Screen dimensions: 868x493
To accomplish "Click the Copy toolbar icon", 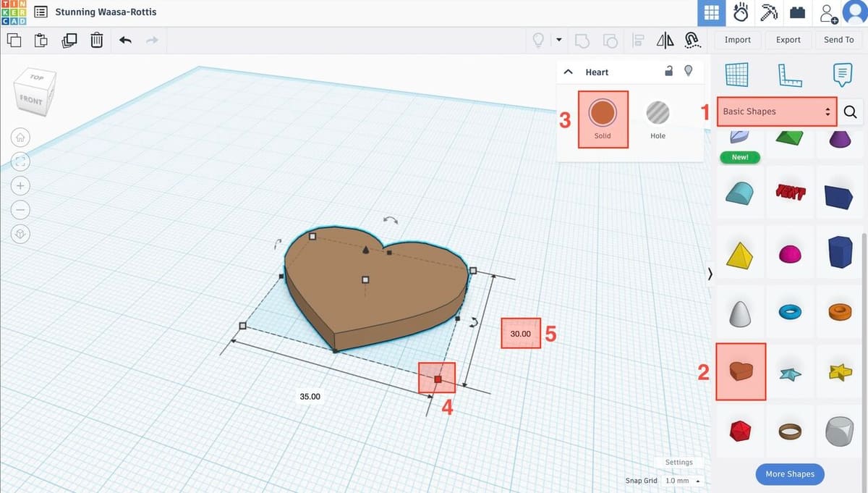I will coord(14,41).
